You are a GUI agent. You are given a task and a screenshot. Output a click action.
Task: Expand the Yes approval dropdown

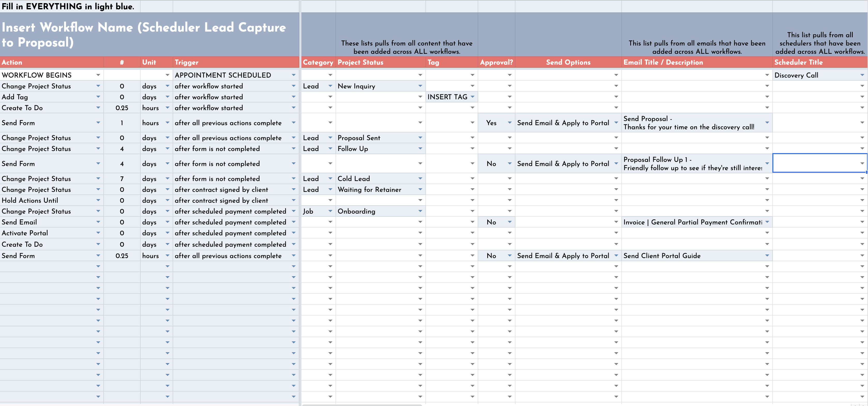pyautogui.click(x=509, y=123)
